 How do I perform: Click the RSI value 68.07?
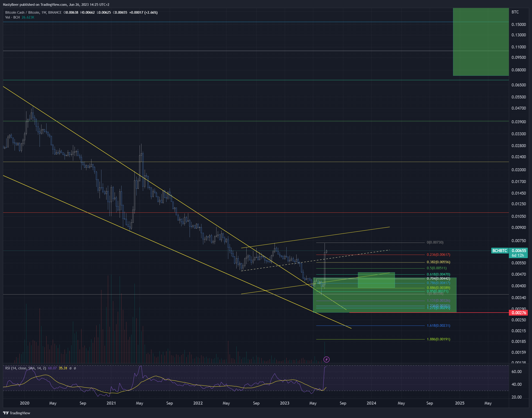pos(52,368)
